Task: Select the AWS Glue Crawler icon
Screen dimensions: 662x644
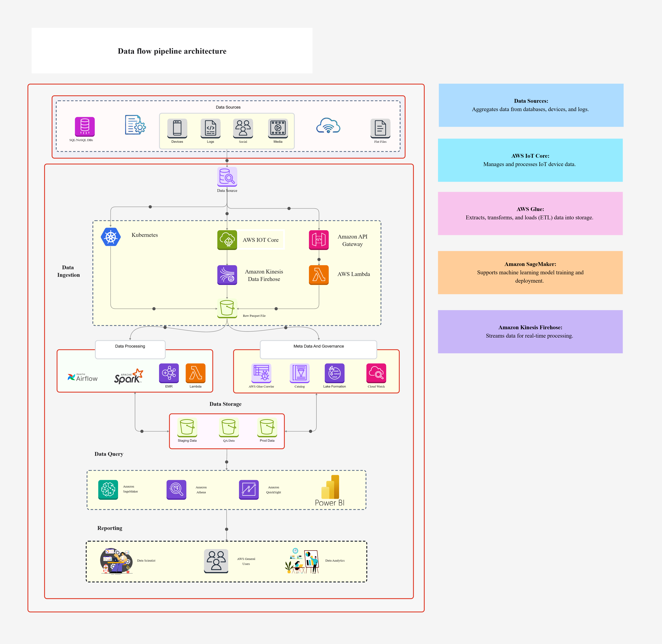Action: coord(261,373)
